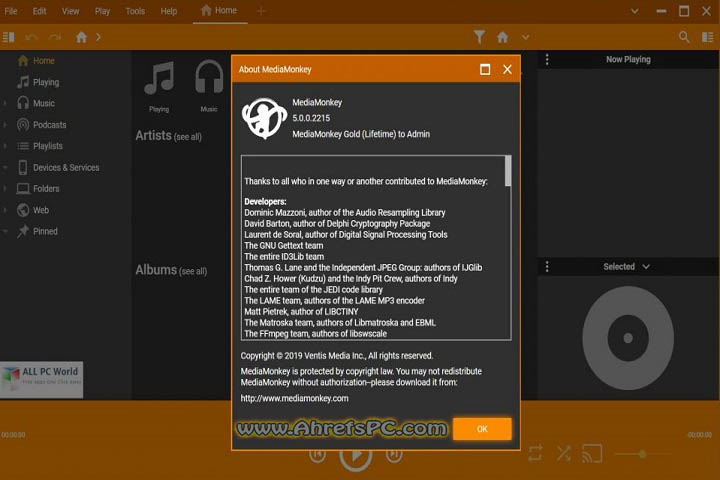720x480 pixels.
Task: Open Selected panel options dots
Action: click(547, 266)
